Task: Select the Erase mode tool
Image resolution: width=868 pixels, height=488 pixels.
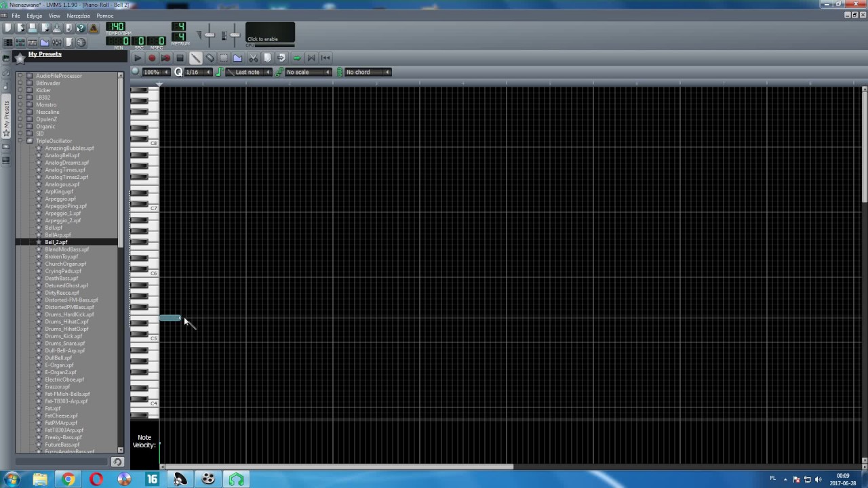Action: click(x=210, y=58)
